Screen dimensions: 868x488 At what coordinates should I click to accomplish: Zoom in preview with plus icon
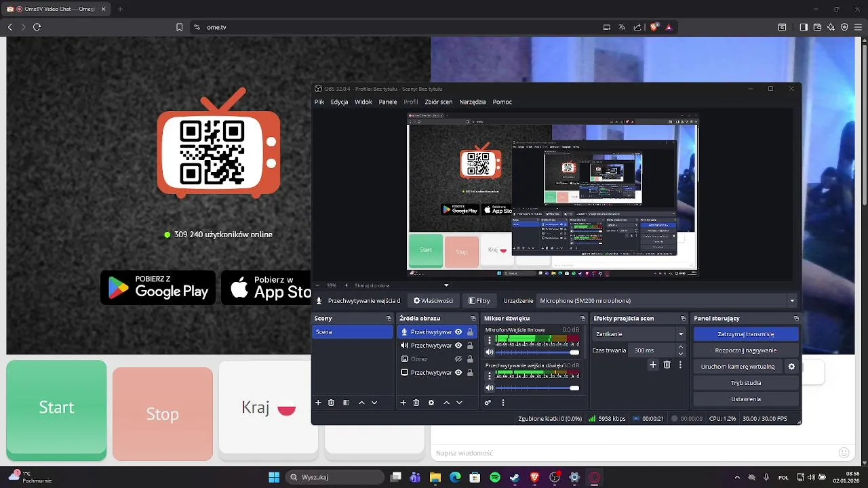pos(346,285)
